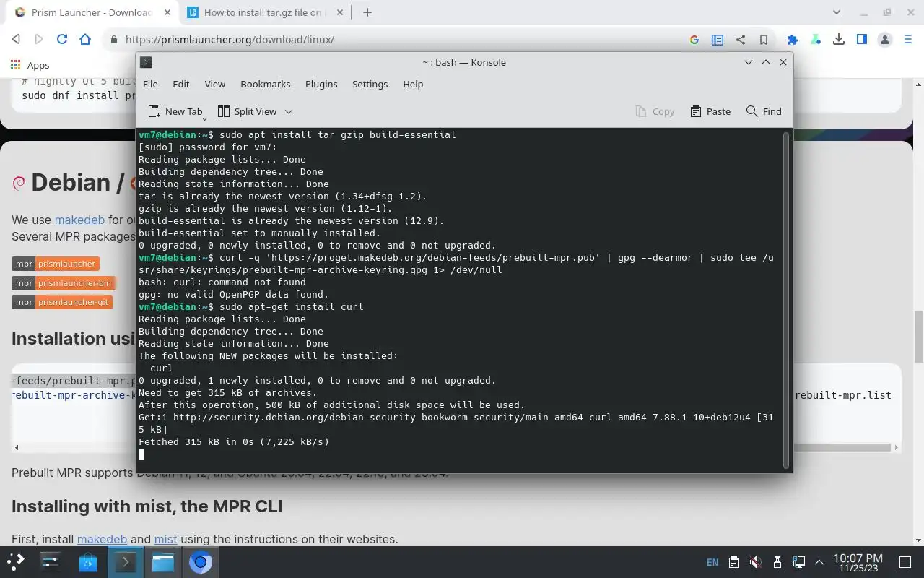Follow the makedeb link under Installing with mist

coord(102,539)
